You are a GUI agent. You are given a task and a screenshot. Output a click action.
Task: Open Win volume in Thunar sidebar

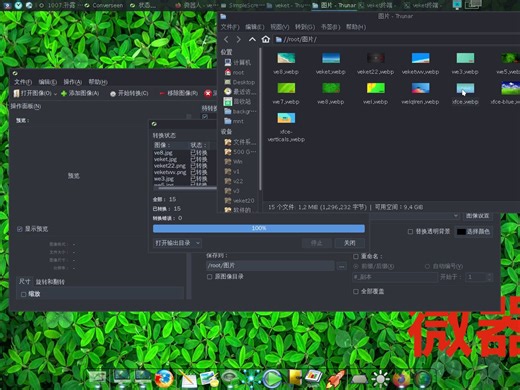coord(233,162)
